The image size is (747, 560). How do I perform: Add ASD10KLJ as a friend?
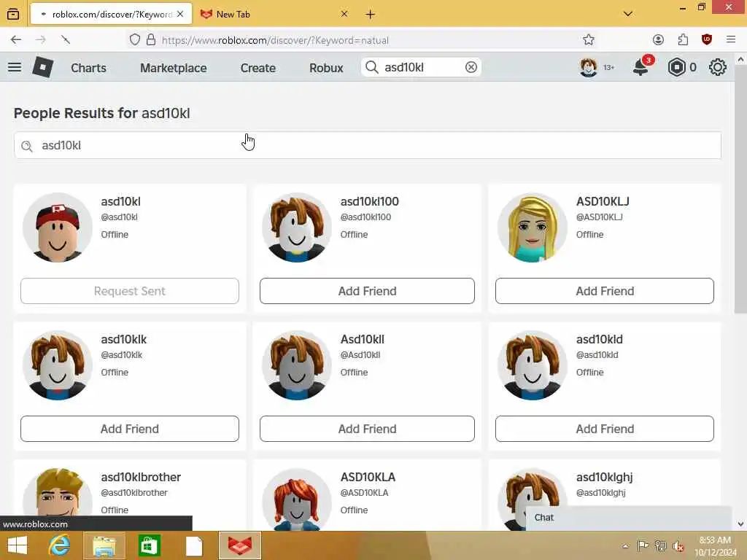605,291
